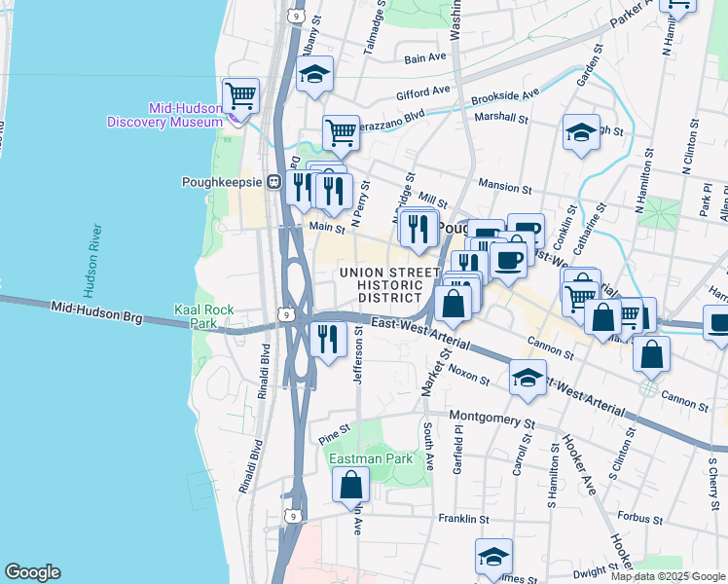The image size is (728, 584).
Task: Click the shopping bag marker near Market St
Action: click(453, 304)
